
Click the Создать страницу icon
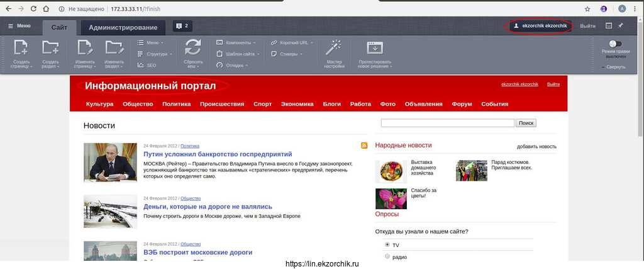coord(21,48)
